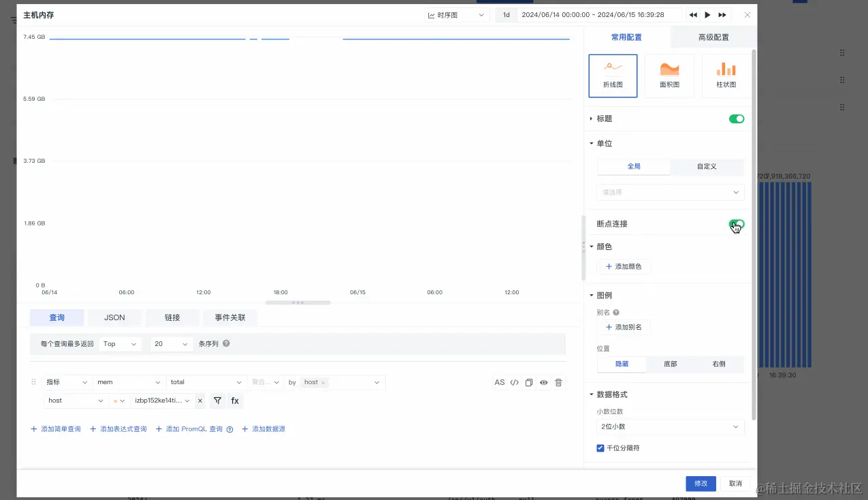Image resolution: width=868 pixels, height=500 pixels.
Task: Open the filter operator dropdown
Action: click(119, 401)
